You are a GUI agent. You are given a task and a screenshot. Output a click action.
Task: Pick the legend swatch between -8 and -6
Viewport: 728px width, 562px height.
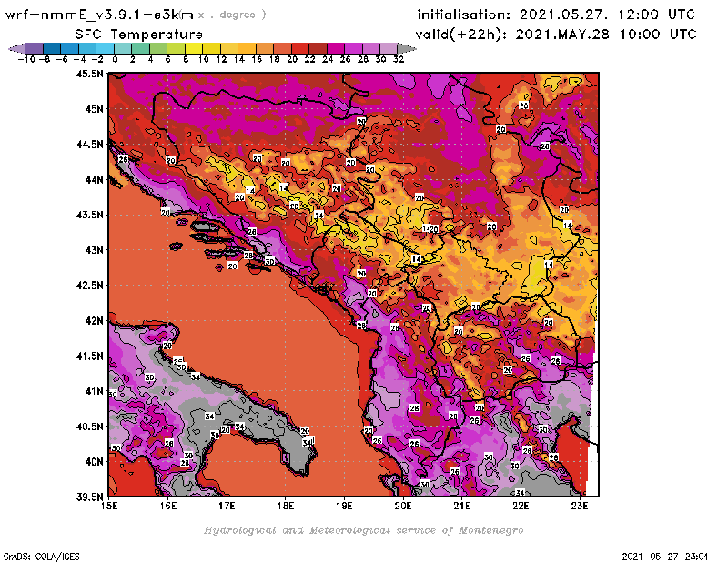click(52, 48)
